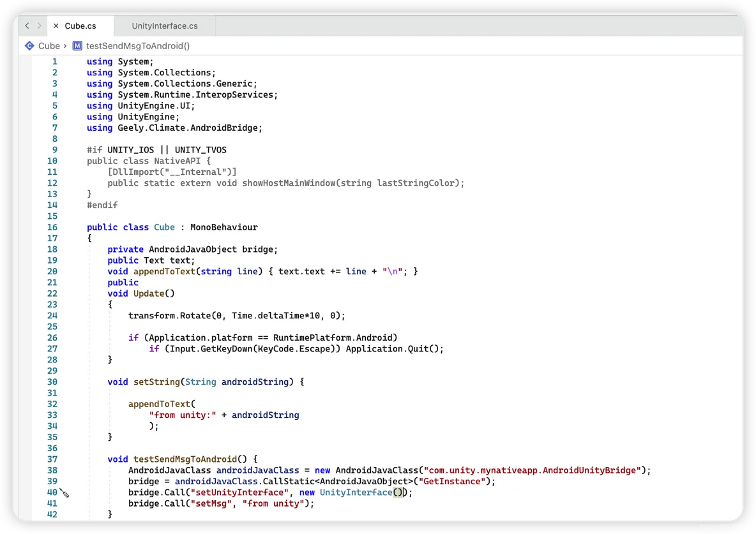Open the Cube breadcrumb item
This screenshot has height=534, width=756.
tap(49, 46)
